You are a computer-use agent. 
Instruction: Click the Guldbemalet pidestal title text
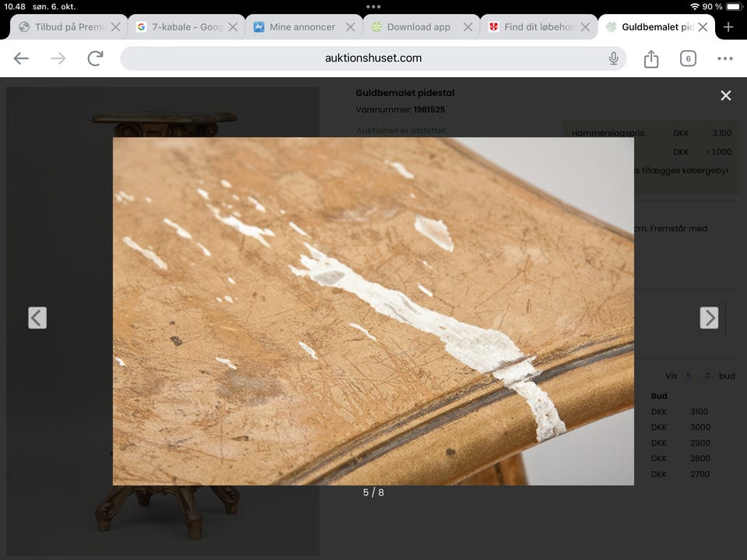click(405, 93)
